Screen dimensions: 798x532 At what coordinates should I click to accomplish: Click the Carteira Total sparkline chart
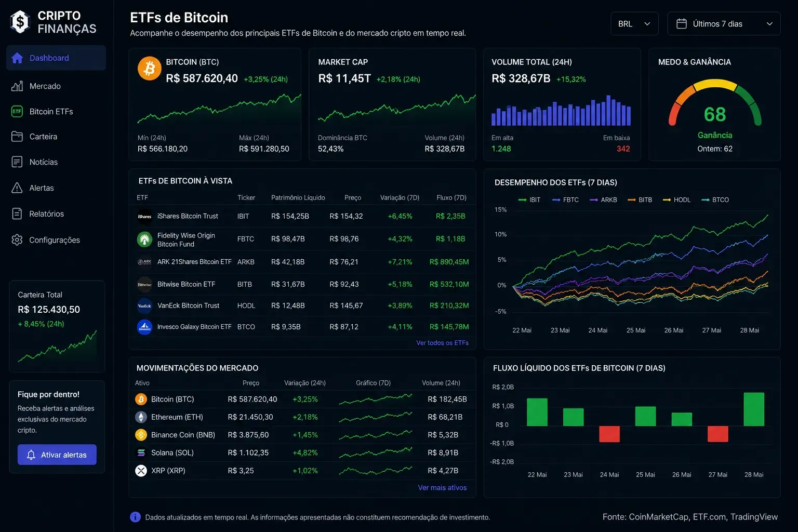tap(57, 347)
